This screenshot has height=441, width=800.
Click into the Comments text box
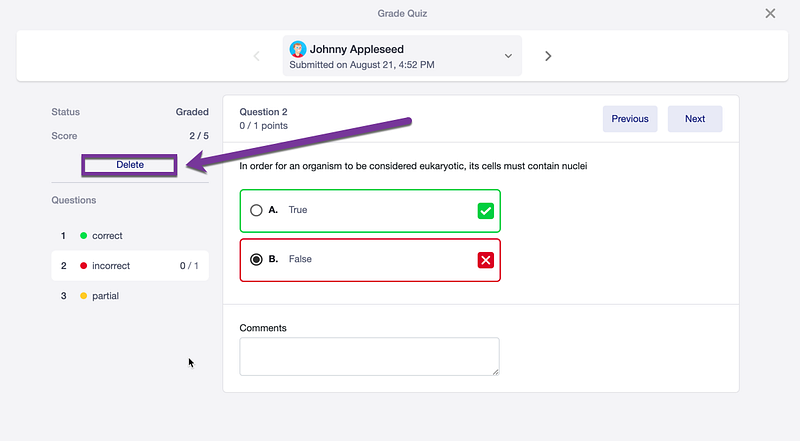click(x=369, y=356)
